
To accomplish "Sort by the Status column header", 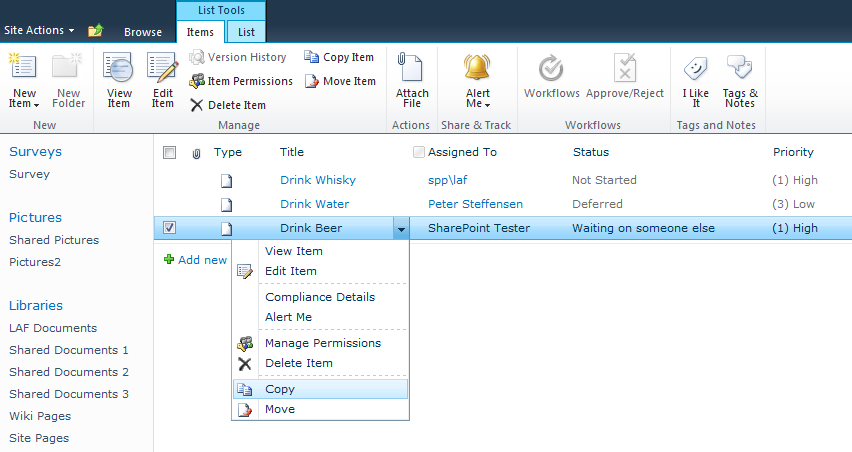I will click(591, 152).
